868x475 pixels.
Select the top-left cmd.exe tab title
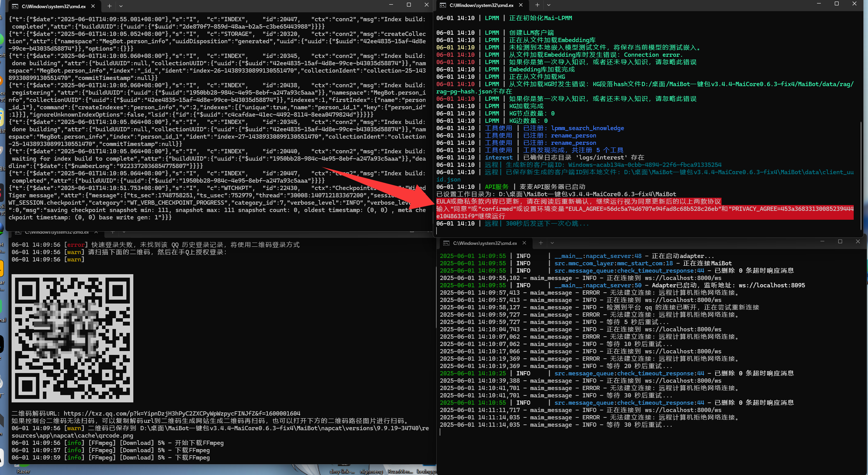(x=54, y=6)
